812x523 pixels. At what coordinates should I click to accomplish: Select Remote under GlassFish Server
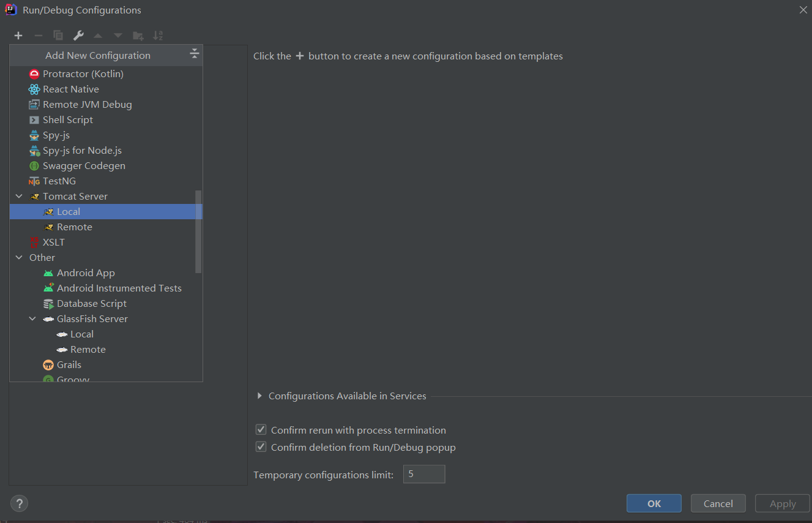pos(106,349)
